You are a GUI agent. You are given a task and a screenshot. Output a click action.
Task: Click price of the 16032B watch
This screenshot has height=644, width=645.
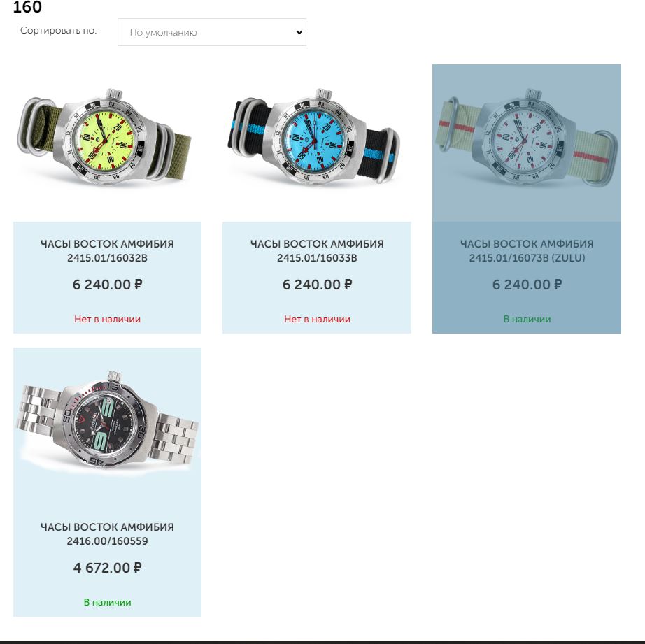click(107, 285)
